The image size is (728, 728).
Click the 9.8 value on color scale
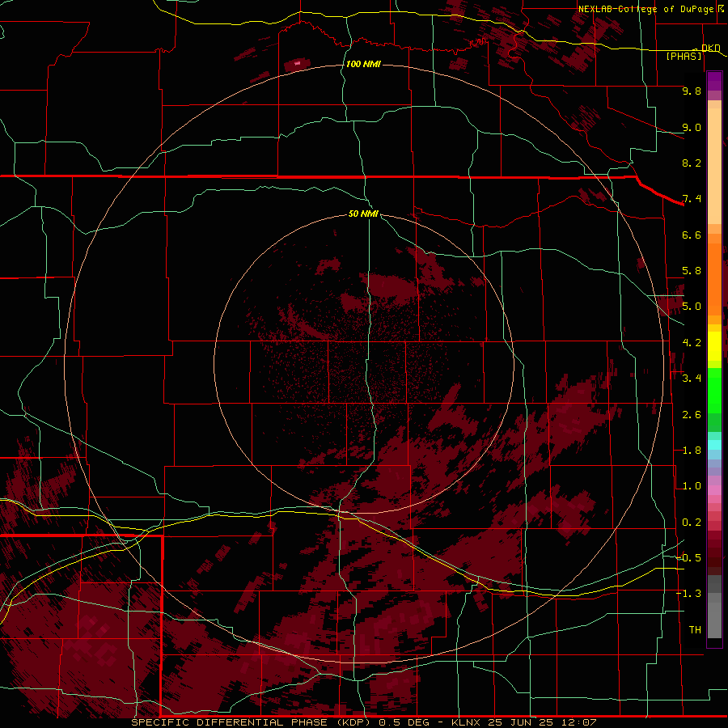pos(692,91)
